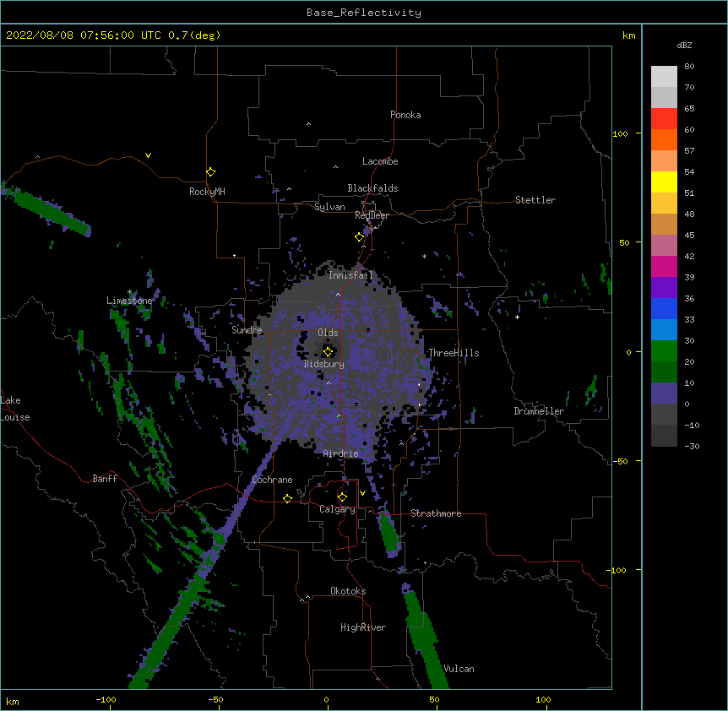This screenshot has width=728, height=711.
Task: Pick the bright green 20–30 dBZ legend swatch
Action: (x=664, y=351)
